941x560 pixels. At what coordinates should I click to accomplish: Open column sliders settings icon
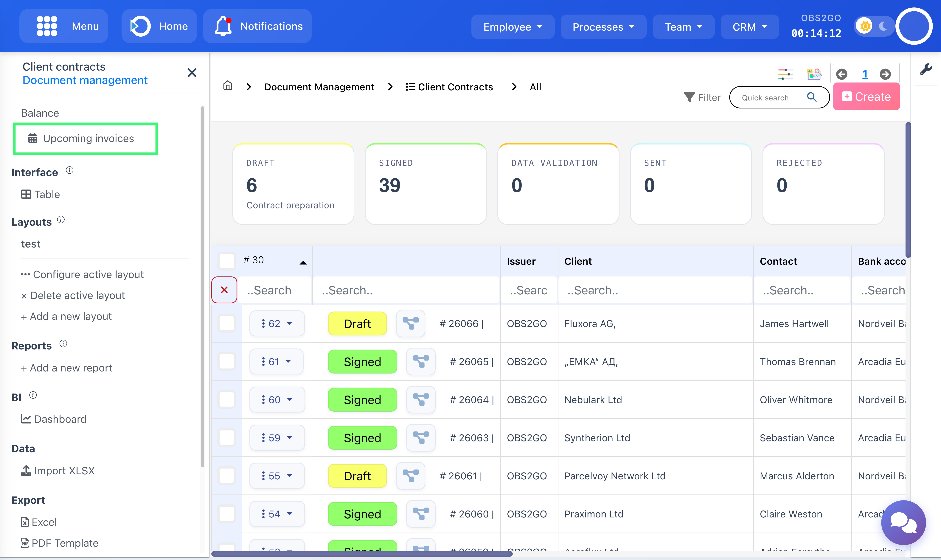[x=785, y=74]
